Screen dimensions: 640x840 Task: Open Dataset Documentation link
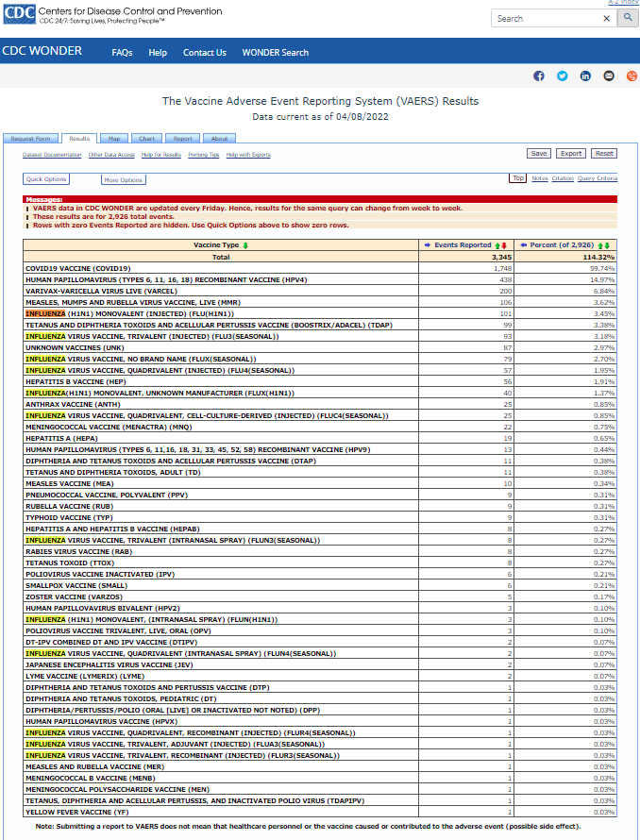[52, 155]
